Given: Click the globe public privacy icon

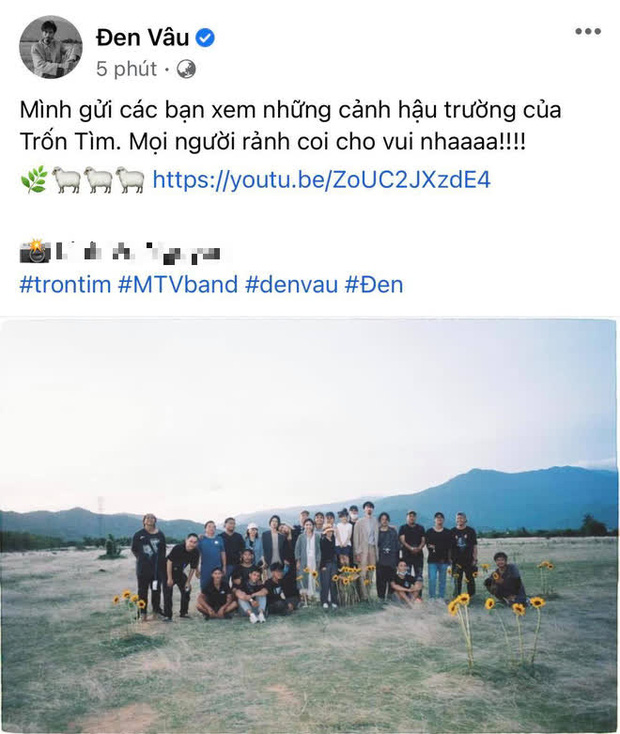Looking at the screenshot, I should tap(186, 69).
